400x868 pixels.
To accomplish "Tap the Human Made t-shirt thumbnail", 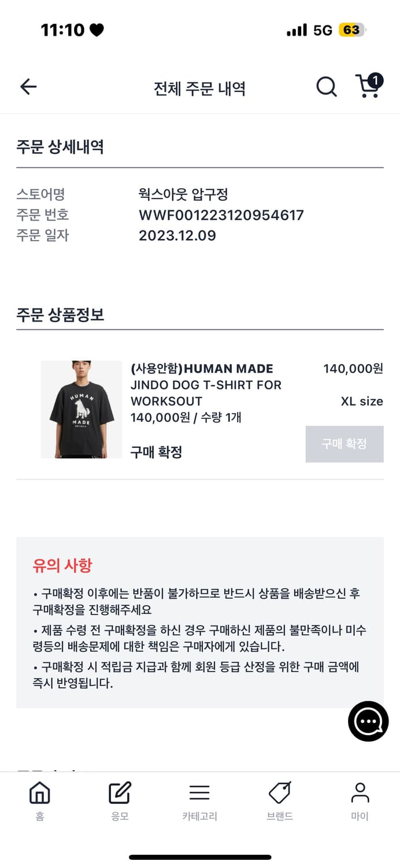I will pyautogui.click(x=82, y=410).
